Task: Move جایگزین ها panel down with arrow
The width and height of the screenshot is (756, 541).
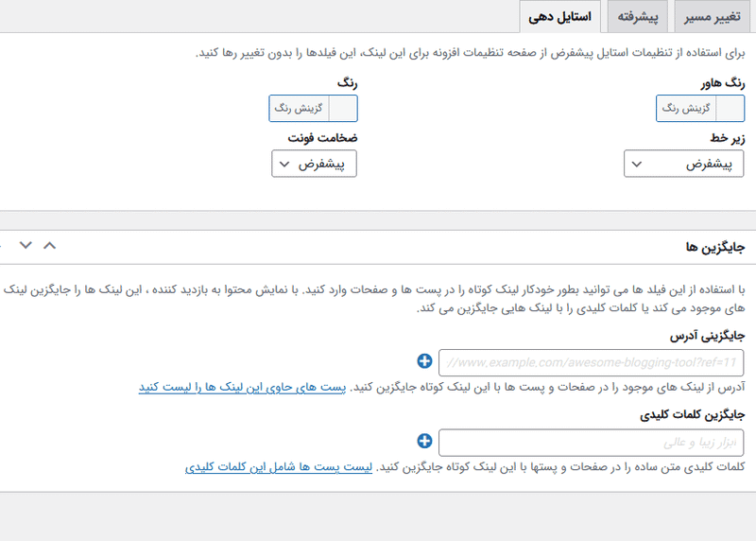Action: [26, 246]
